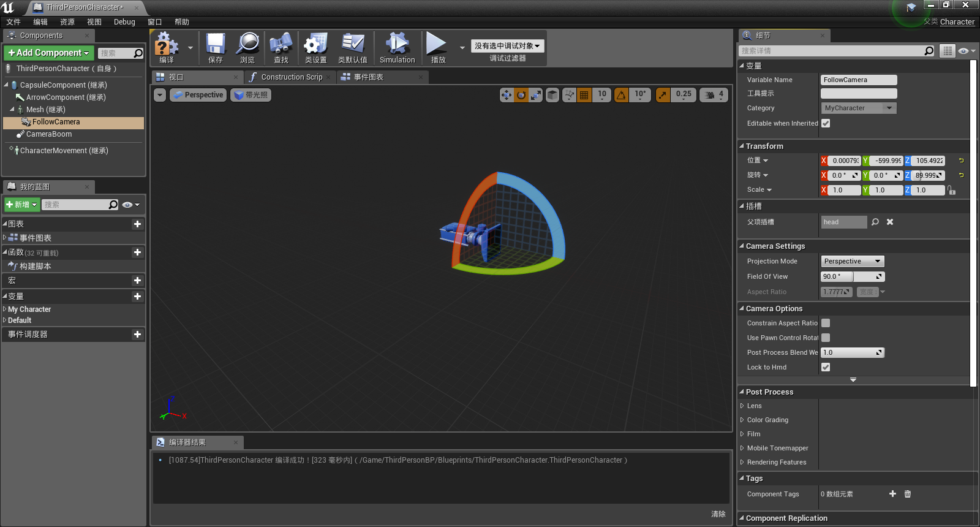Clear parent socket with X icon
The width and height of the screenshot is (980, 527).
[890, 222]
